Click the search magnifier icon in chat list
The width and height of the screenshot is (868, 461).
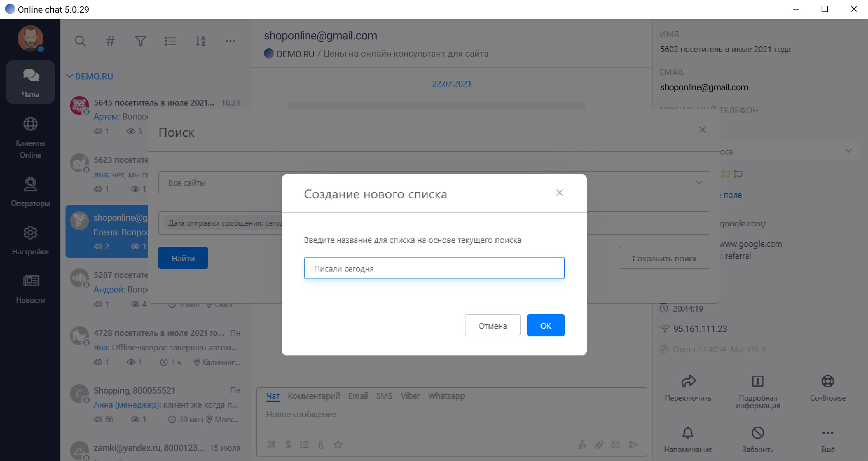pyautogui.click(x=80, y=41)
